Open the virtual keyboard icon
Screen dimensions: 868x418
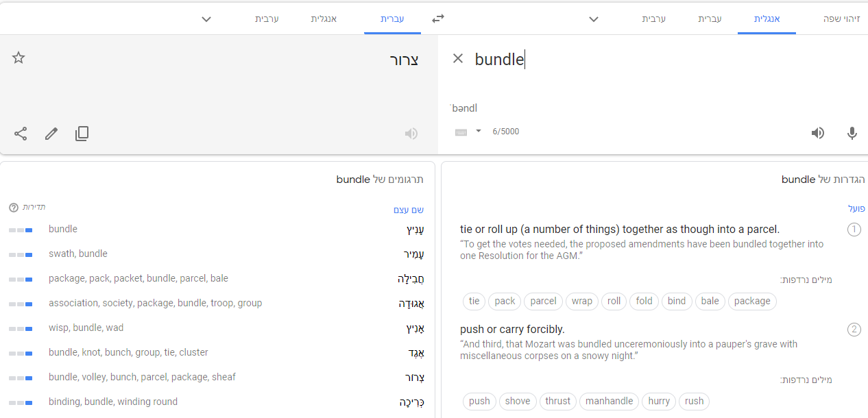tap(461, 132)
